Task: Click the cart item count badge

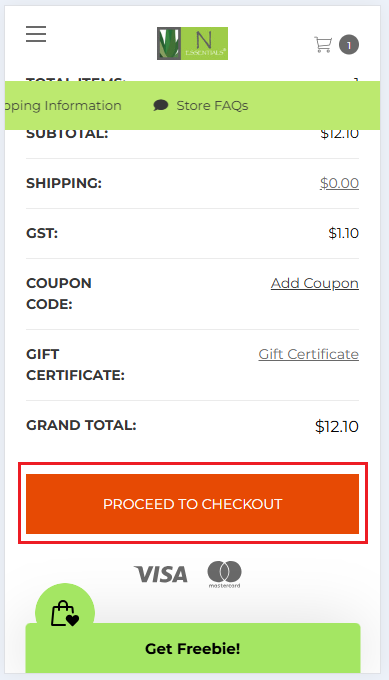Action: tap(349, 45)
